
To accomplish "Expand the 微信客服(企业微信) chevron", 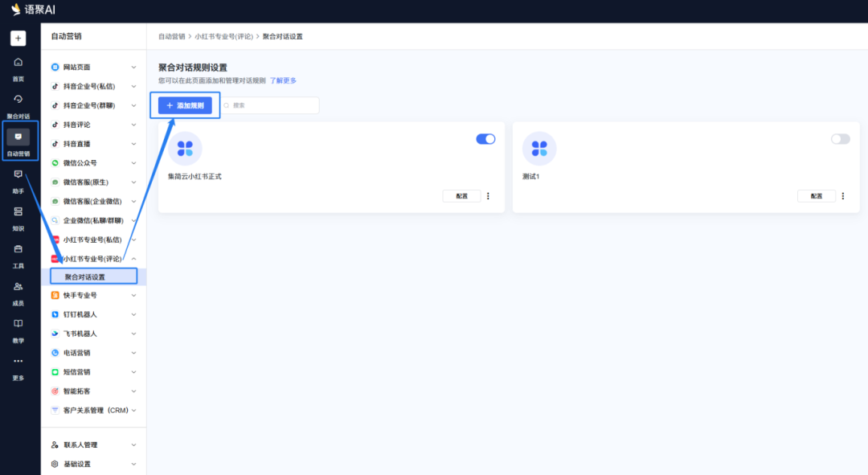I will pos(133,202).
